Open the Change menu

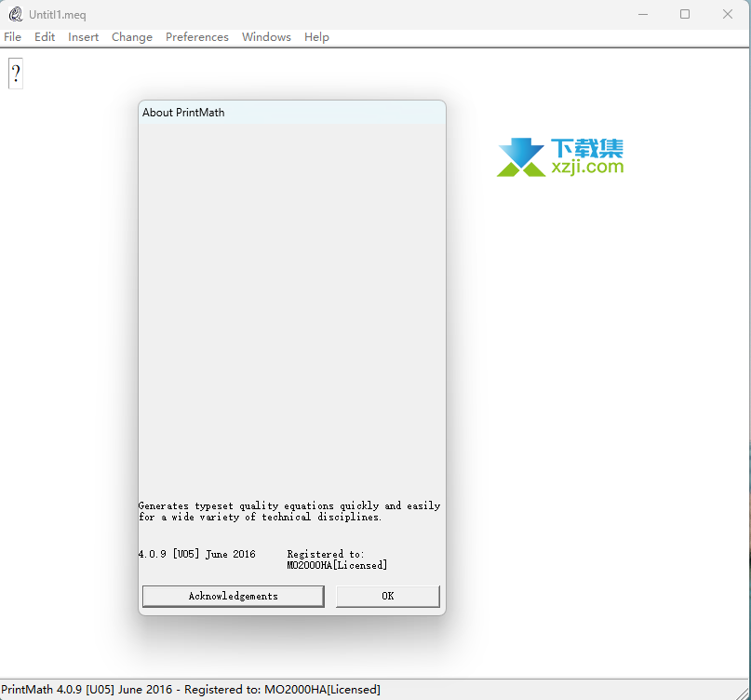pyautogui.click(x=132, y=37)
